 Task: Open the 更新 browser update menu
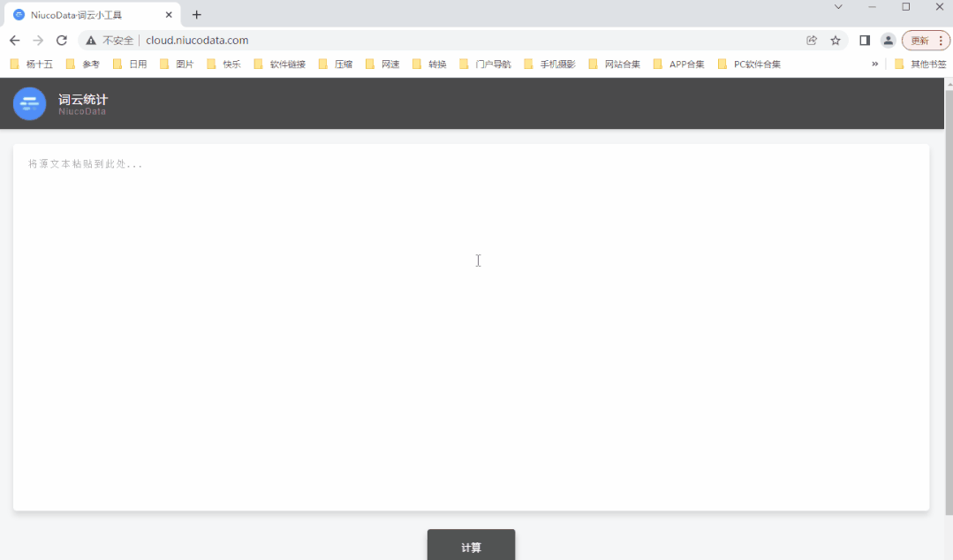point(926,41)
